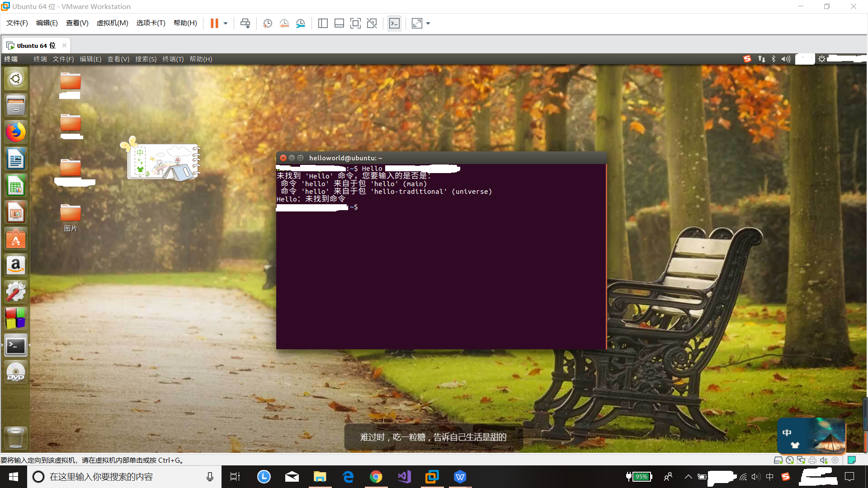
Task: Click the Send Ctrl+Alt+Del toolbar icon
Action: tap(245, 23)
